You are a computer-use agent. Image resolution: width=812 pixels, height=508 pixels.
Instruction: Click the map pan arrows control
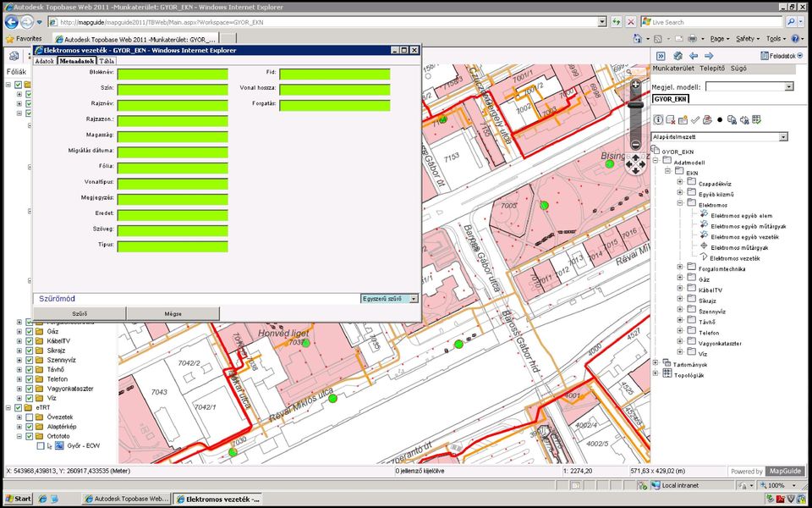coord(635,164)
